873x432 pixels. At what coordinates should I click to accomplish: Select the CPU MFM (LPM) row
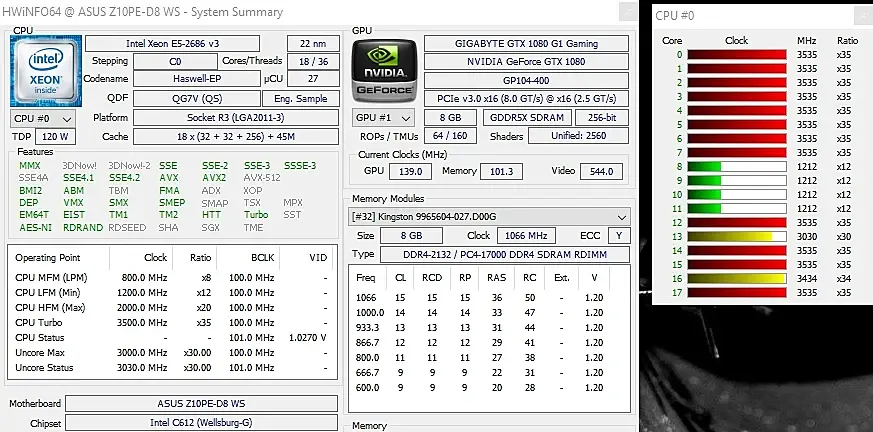click(x=172, y=278)
